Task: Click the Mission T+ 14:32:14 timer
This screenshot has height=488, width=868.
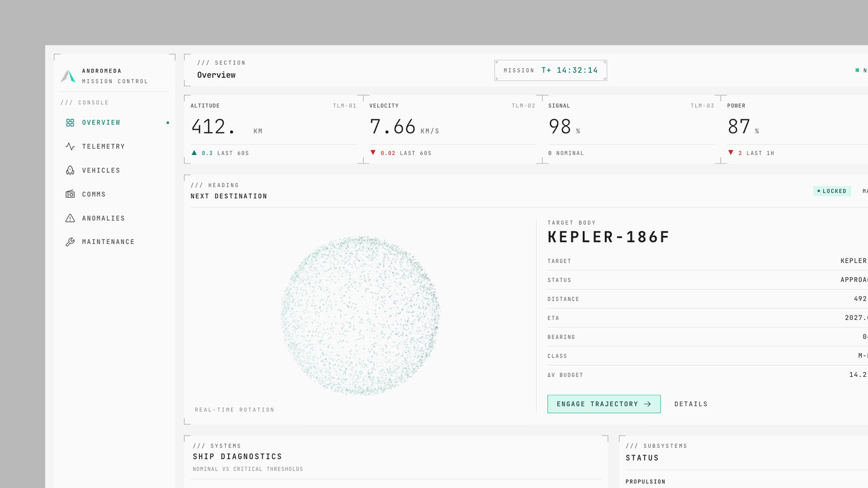Action: 551,70
